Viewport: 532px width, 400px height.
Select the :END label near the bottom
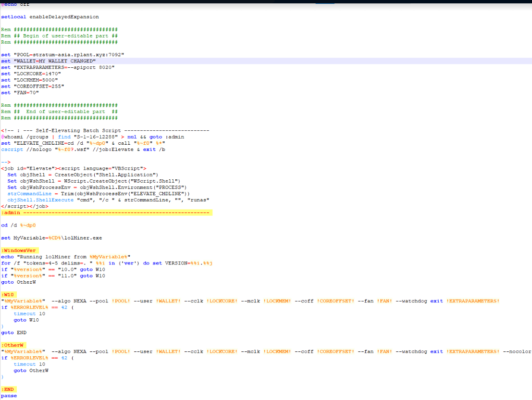click(8, 389)
